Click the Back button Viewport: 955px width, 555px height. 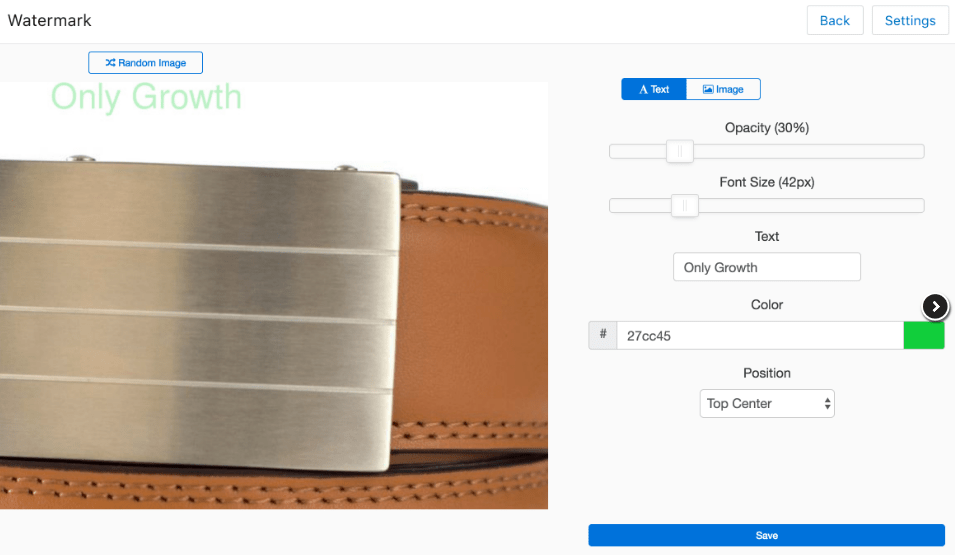click(x=835, y=20)
